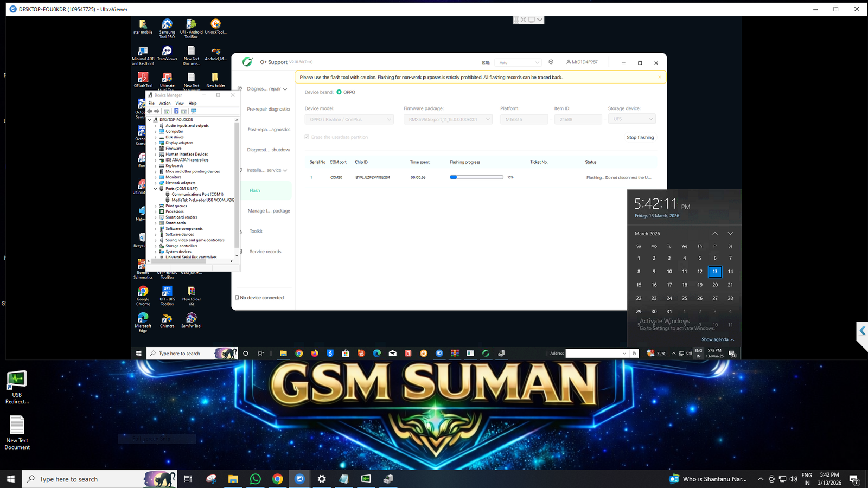Open the Action menu in Device Manager
The width and height of the screenshot is (868, 488).
tap(165, 103)
